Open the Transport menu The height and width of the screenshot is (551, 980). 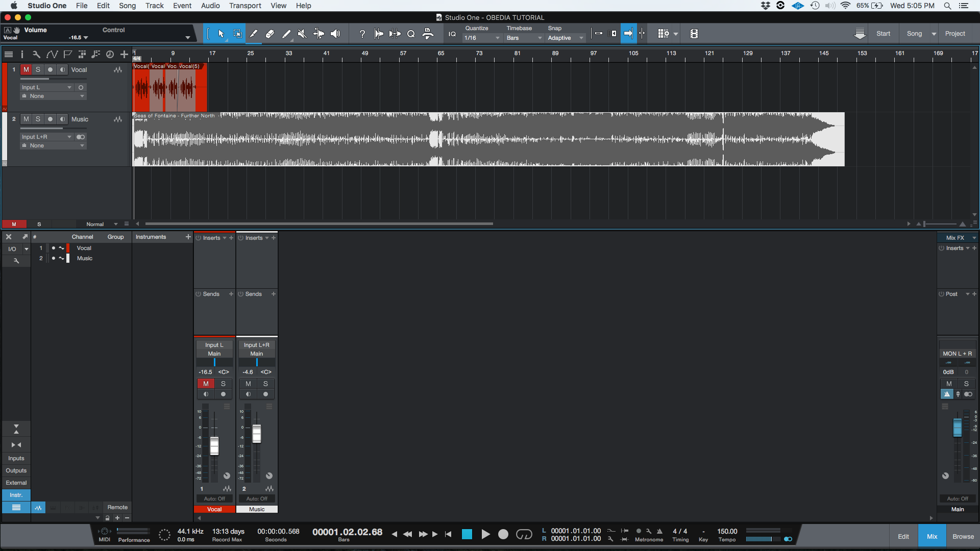click(244, 6)
